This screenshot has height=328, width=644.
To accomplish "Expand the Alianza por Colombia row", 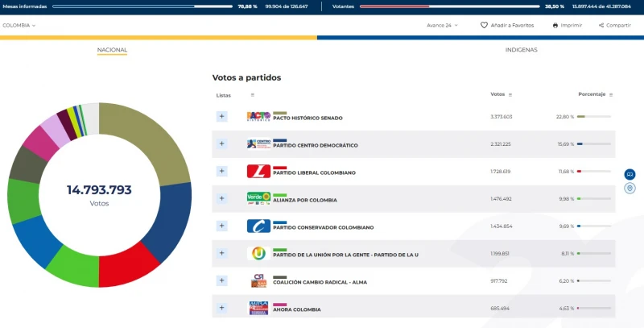I will 222,198.
